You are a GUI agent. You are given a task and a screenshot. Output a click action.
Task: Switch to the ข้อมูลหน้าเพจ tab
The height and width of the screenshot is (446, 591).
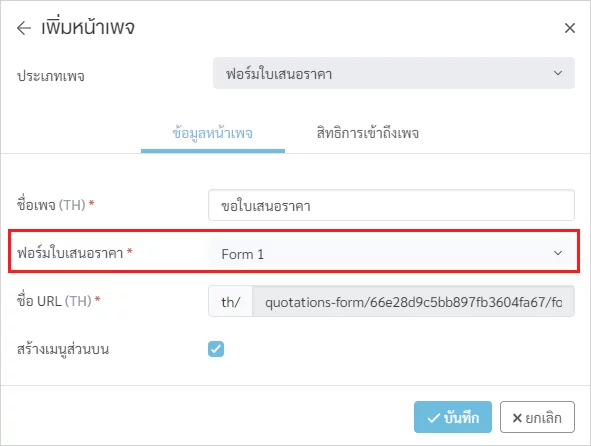coord(213,133)
